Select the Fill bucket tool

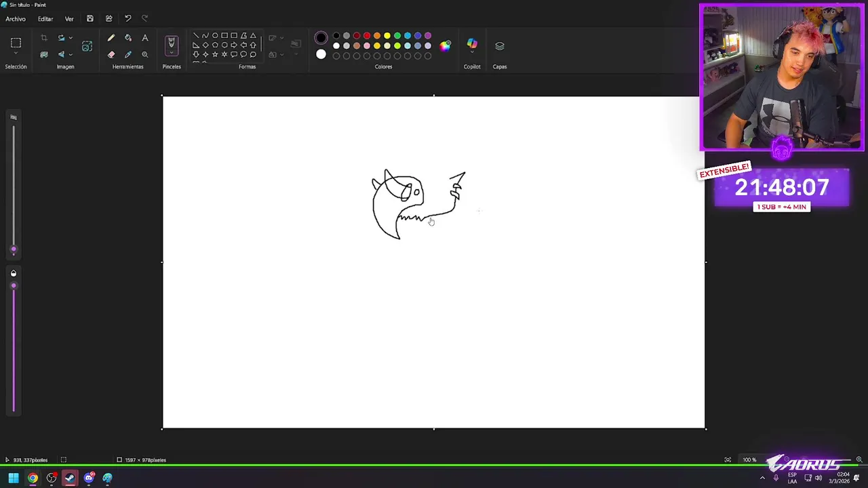[128, 38]
